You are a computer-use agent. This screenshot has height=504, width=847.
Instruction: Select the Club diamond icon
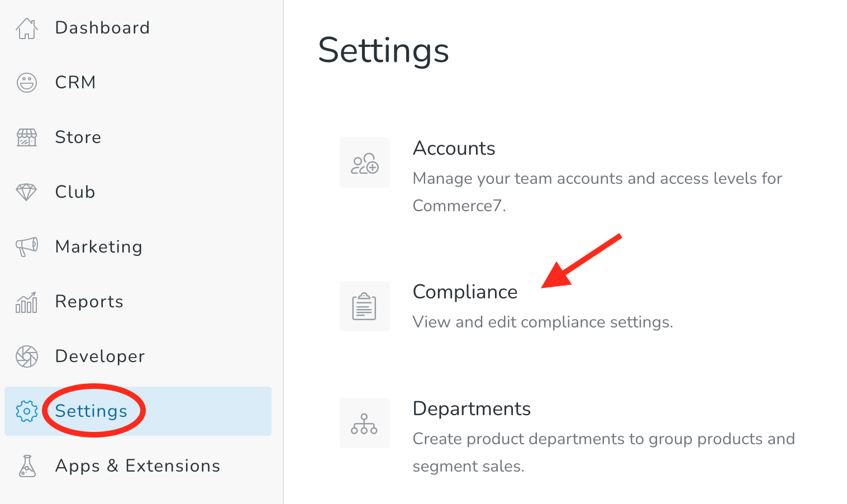(x=26, y=192)
